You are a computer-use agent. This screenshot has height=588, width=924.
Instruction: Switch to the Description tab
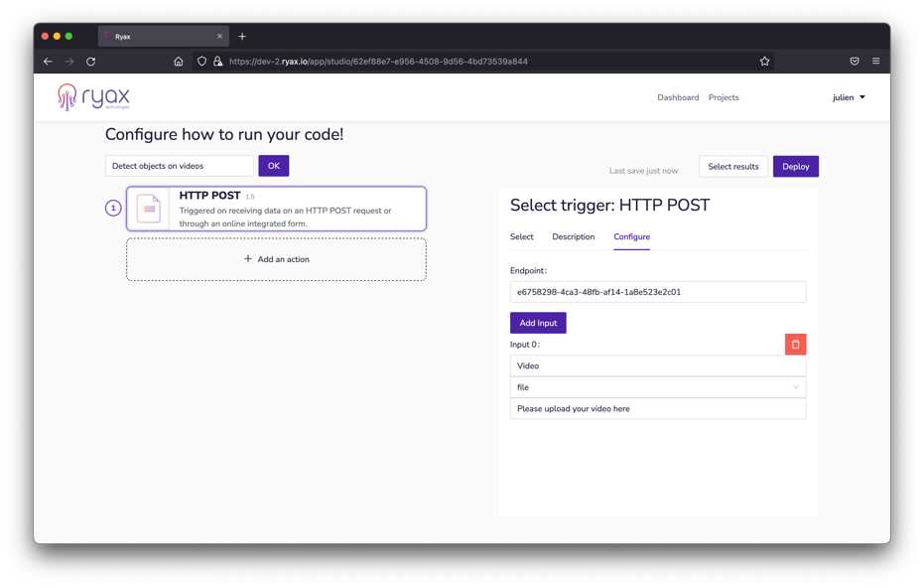[x=573, y=237]
